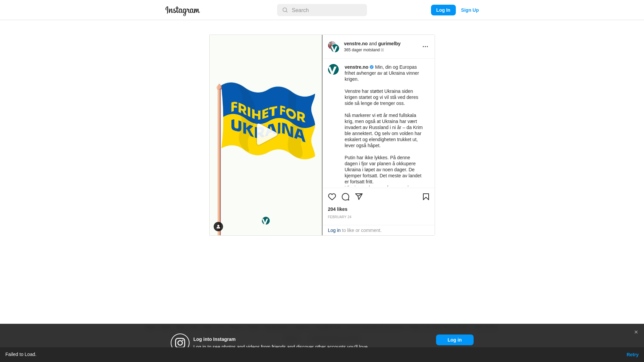Click the venstre.no avatar beside caption
644x362 pixels.
333,69
